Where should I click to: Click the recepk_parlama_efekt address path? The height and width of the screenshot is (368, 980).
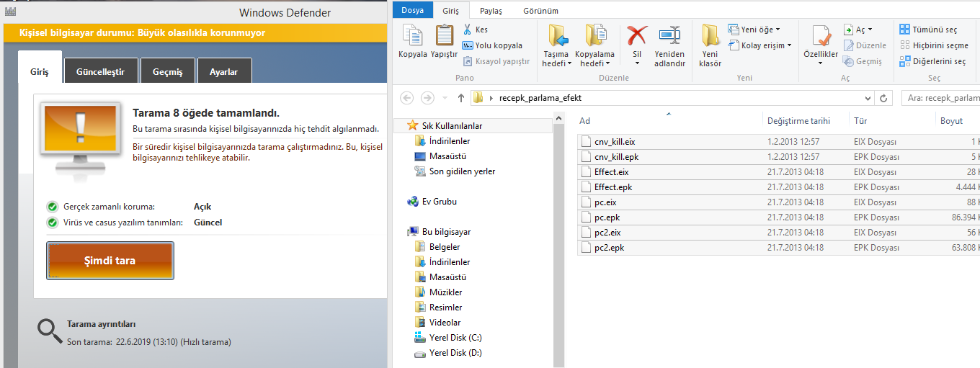[540, 98]
